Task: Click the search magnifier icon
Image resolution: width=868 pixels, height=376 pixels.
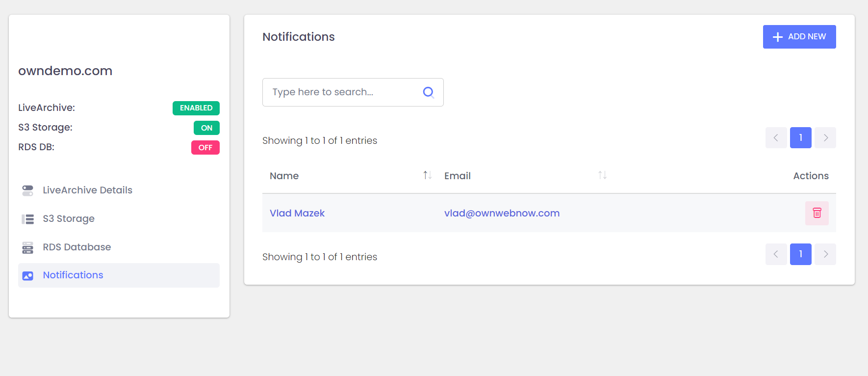Action: 428,92
